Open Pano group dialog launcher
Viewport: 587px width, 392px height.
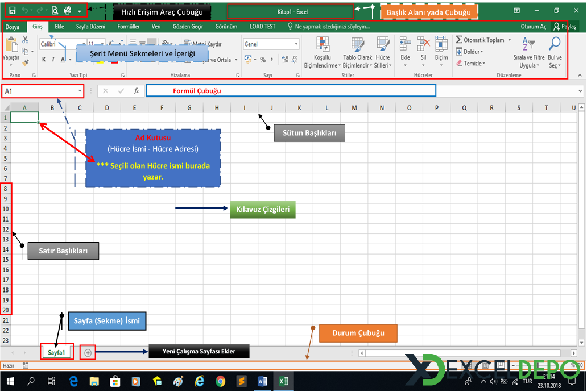34,76
